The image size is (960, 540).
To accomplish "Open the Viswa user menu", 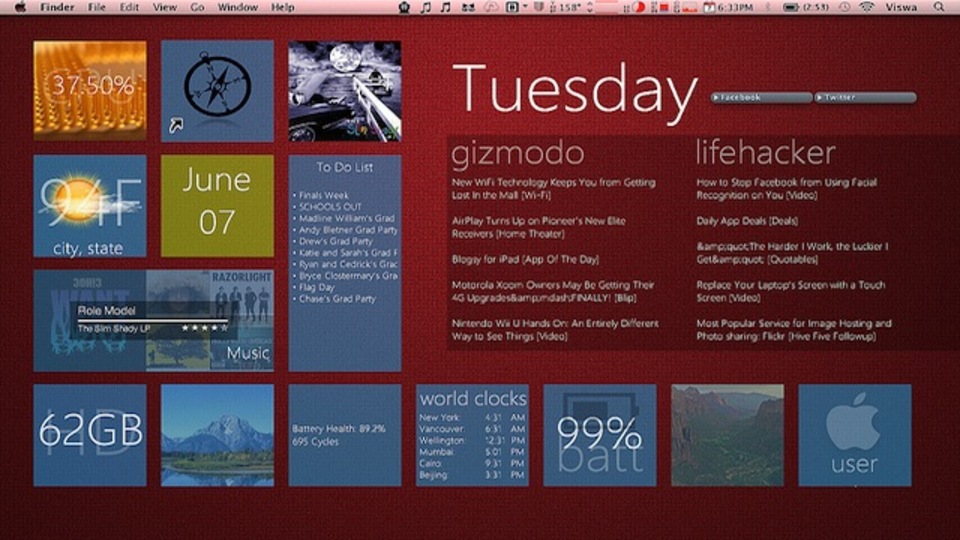I will coord(901,7).
